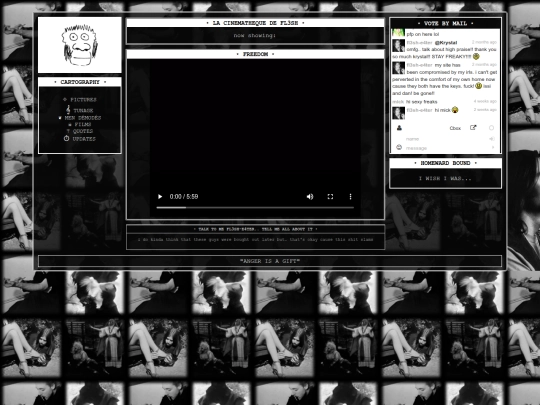Send the chatbox message with the arrow

[x=493, y=147]
